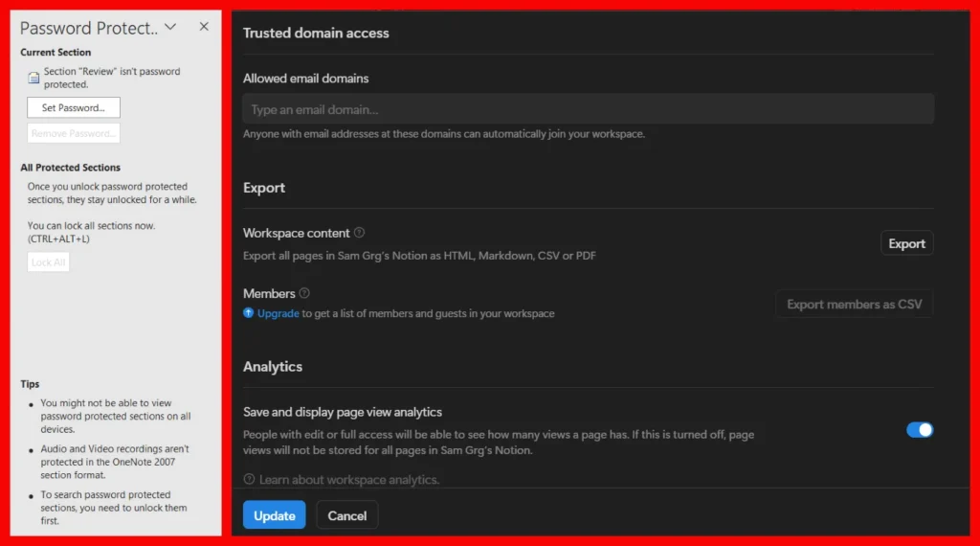
Task: Select the "All Protected Sections" heading
Action: (70, 168)
